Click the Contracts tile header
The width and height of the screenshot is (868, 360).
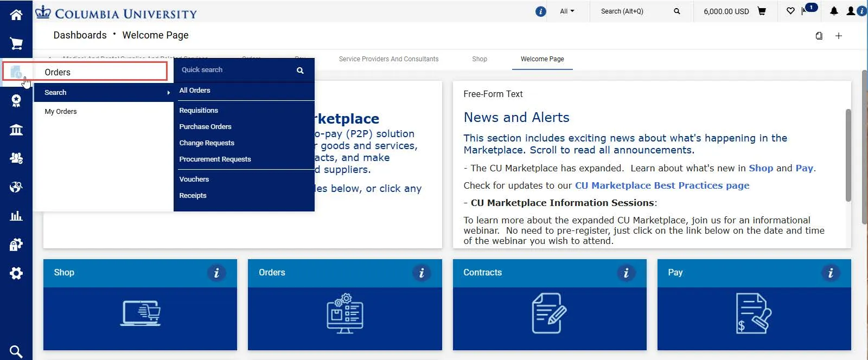click(x=550, y=273)
